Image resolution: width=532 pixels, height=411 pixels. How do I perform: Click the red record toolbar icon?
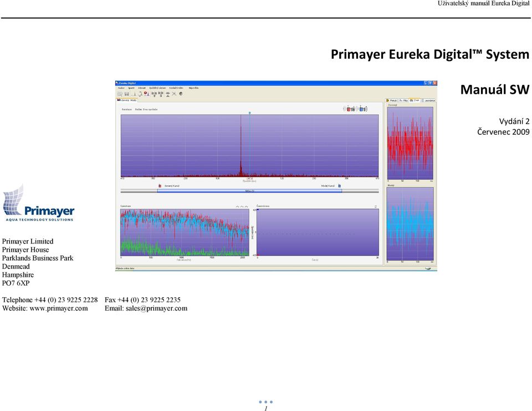[146, 94]
